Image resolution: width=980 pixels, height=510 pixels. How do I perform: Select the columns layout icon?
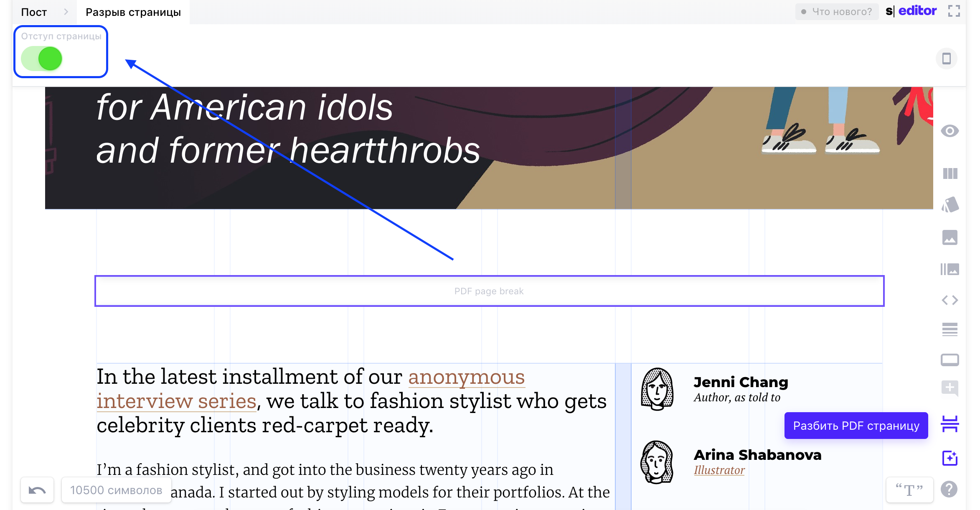pos(950,174)
